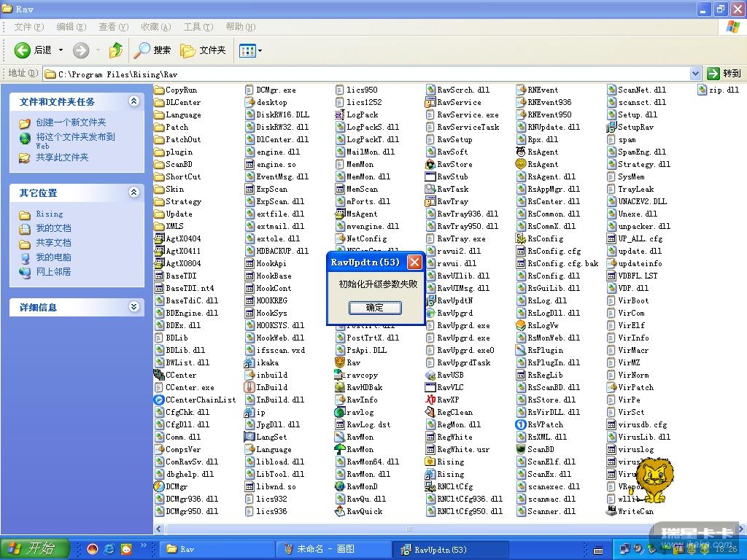The image size is (747, 560).
Task: Click 共享此文件夹 link
Action: click(62, 157)
